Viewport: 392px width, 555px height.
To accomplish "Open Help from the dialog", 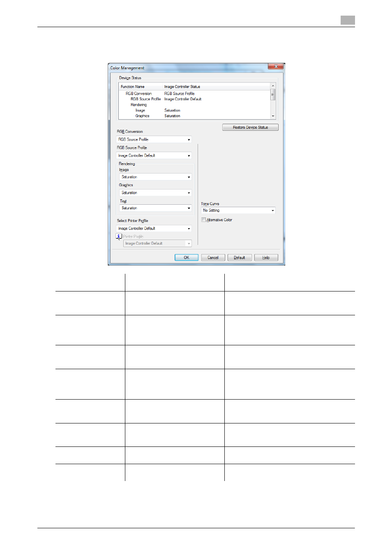I will [266, 257].
